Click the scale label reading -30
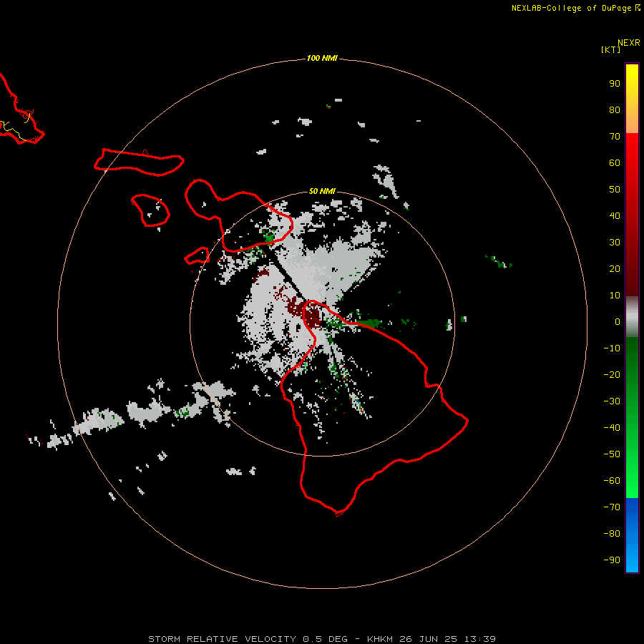Viewport: 644px width, 644px height. 612,401
